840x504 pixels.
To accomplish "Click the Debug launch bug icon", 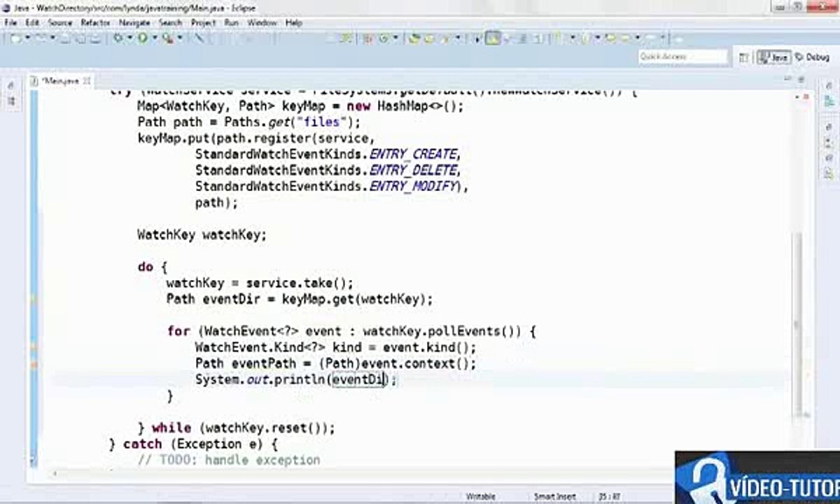I will pyautogui.click(x=118, y=38).
